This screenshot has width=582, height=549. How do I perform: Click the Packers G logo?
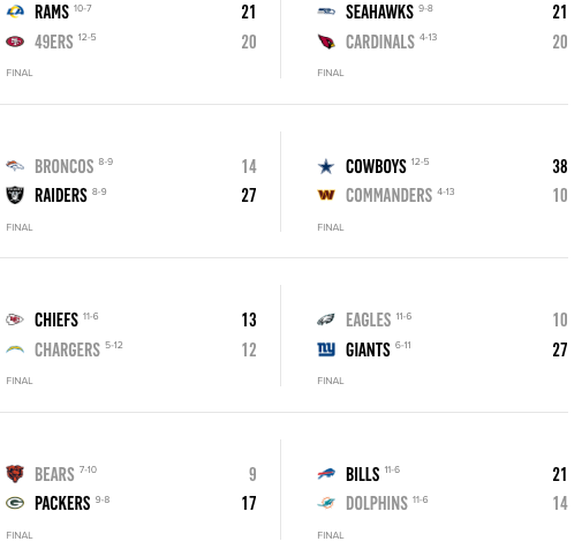pyautogui.click(x=15, y=503)
